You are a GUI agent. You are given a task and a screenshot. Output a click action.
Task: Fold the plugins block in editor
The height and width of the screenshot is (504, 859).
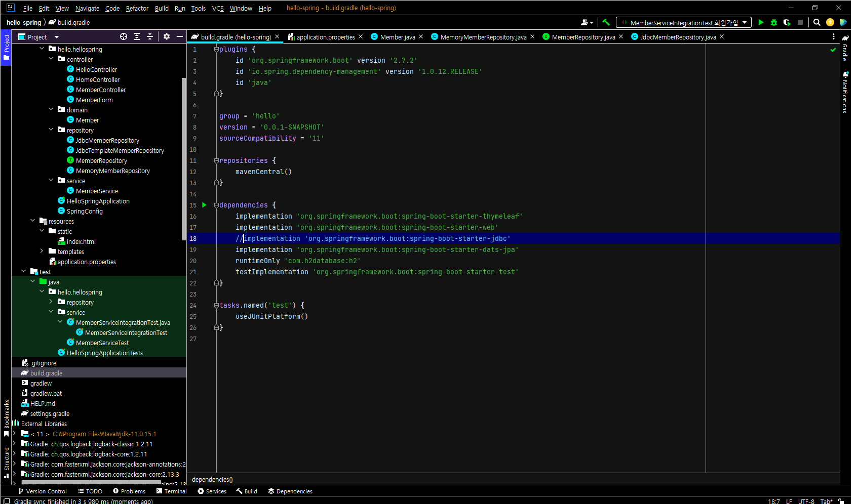[x=216, y=50]
